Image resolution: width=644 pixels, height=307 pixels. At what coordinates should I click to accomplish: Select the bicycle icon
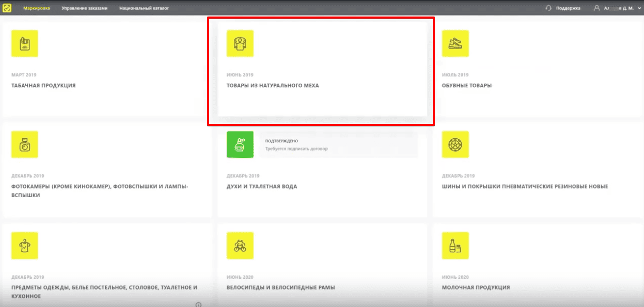pos(240,246)
